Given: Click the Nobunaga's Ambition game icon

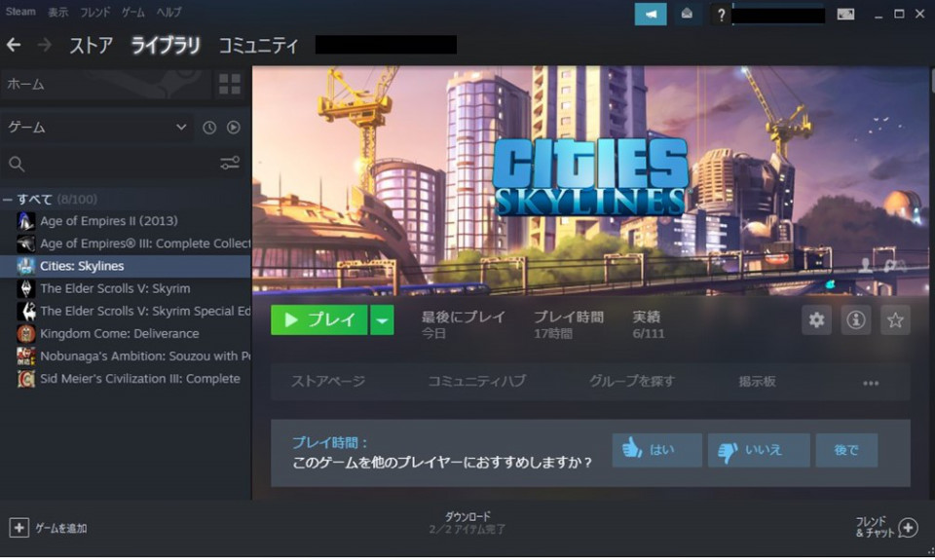Looking at the screenshot, I should pos(25,356).
